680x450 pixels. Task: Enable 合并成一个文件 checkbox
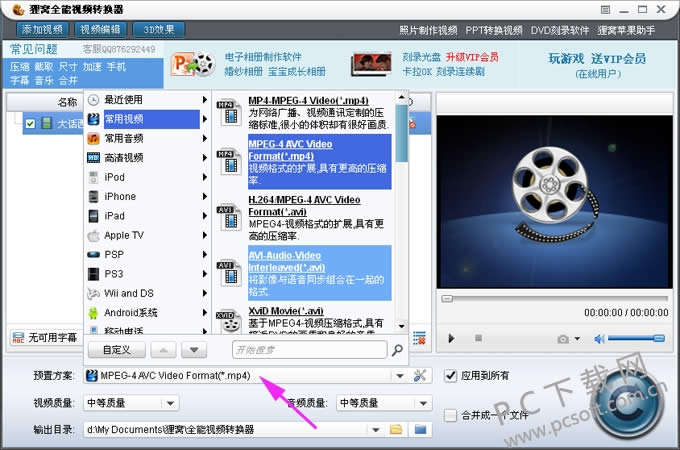[450, 414]
